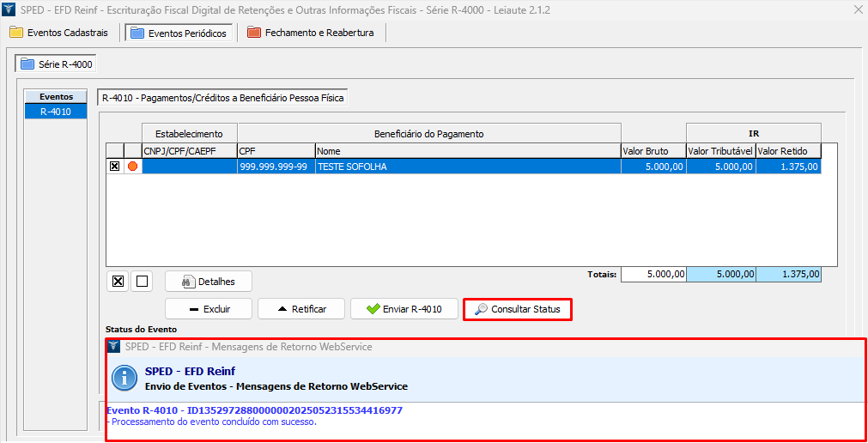Select the Série R-4000 tab
The image size is (868, 443).
coord(56,64)
